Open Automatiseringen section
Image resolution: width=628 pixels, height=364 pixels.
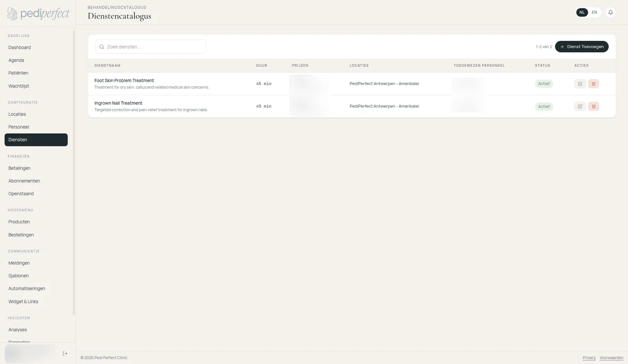tap(36, 289)
